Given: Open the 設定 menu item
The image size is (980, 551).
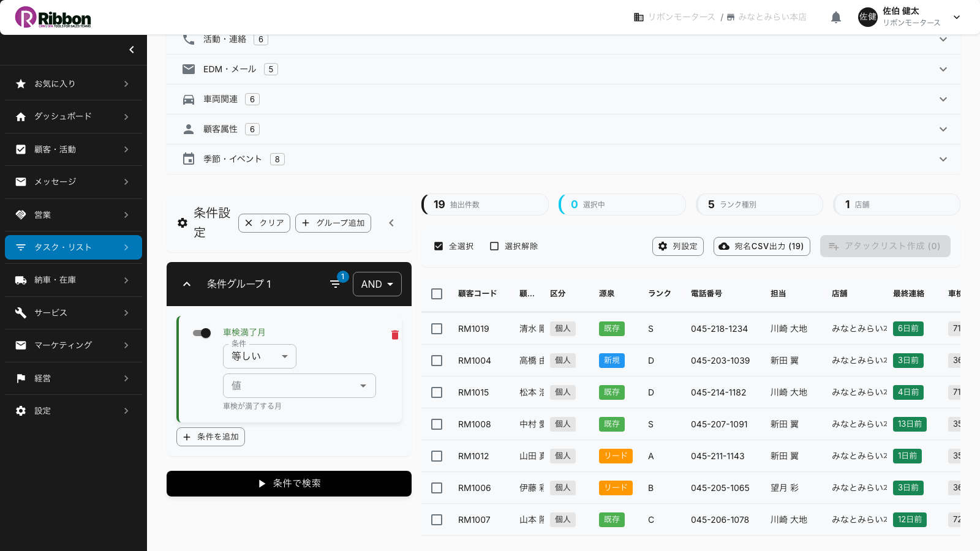Looking at the screenshot, I should pos(73,411).
